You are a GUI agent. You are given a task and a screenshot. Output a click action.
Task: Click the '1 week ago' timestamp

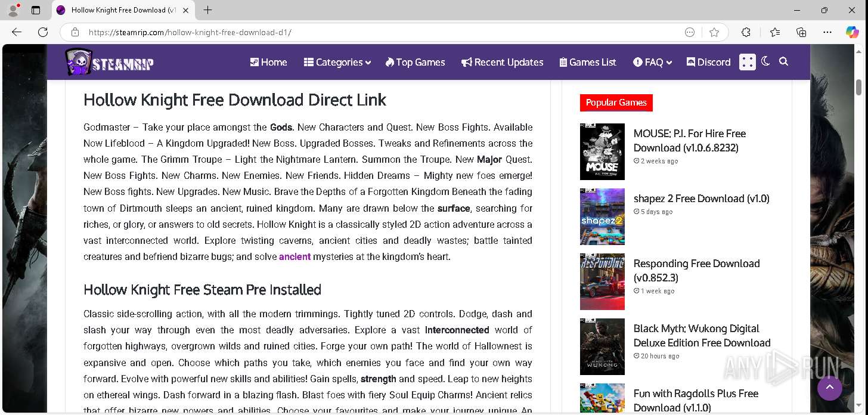(x=654, y=291)
